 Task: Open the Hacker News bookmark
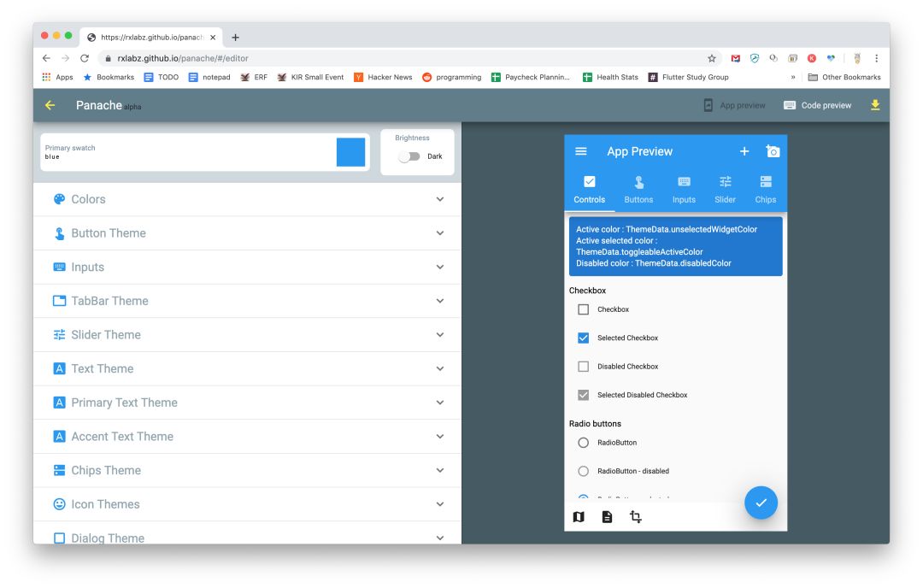(383, 77)
